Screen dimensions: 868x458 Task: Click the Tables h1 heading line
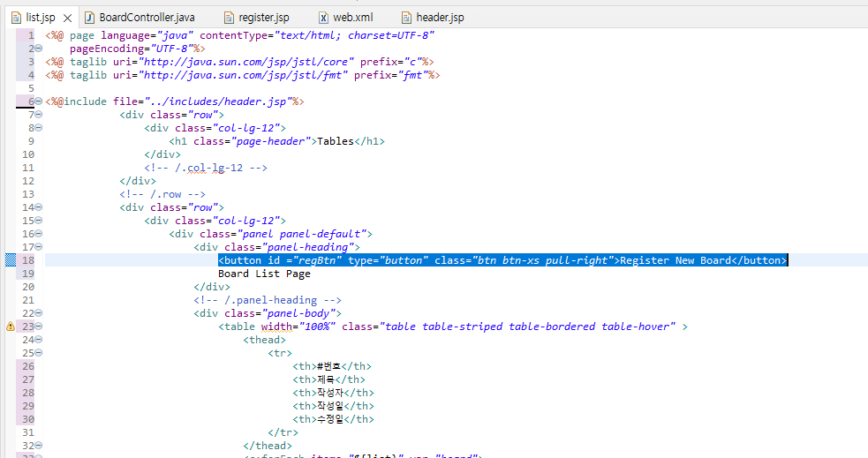(x=276, y=141)
